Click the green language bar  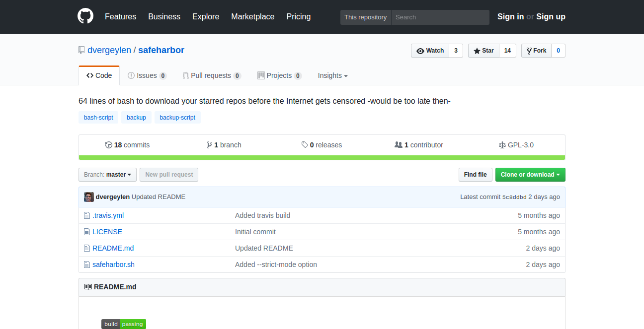click(x=322, y=158)
